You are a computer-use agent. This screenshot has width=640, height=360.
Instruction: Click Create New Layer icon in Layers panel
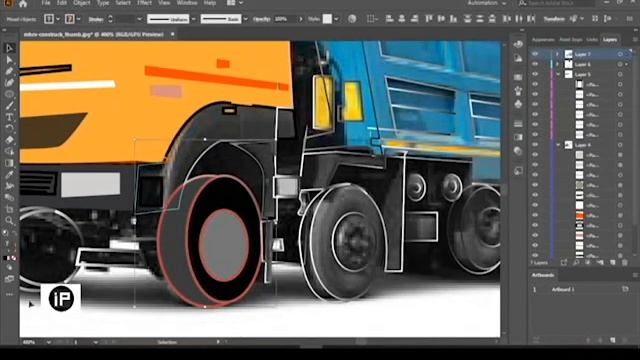click(613, 262)
